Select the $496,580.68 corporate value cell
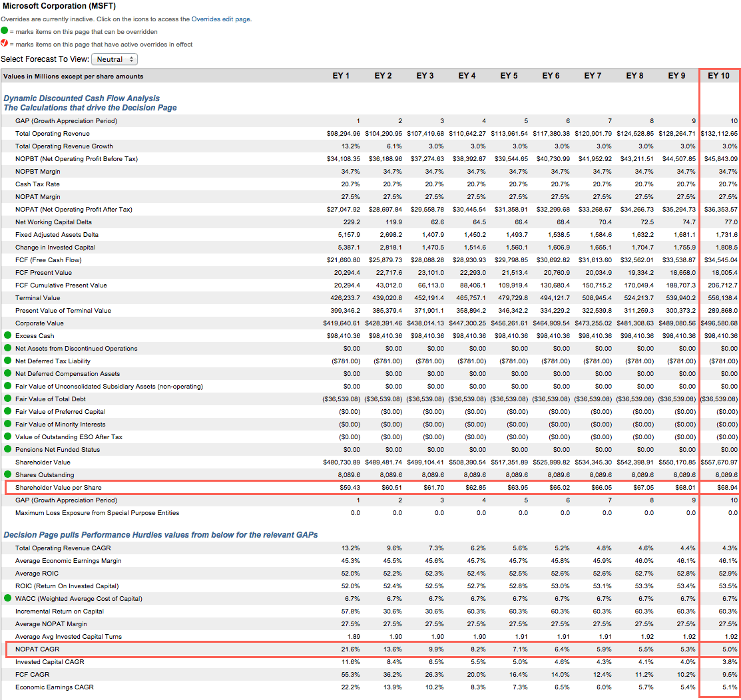 click(719, 323)
